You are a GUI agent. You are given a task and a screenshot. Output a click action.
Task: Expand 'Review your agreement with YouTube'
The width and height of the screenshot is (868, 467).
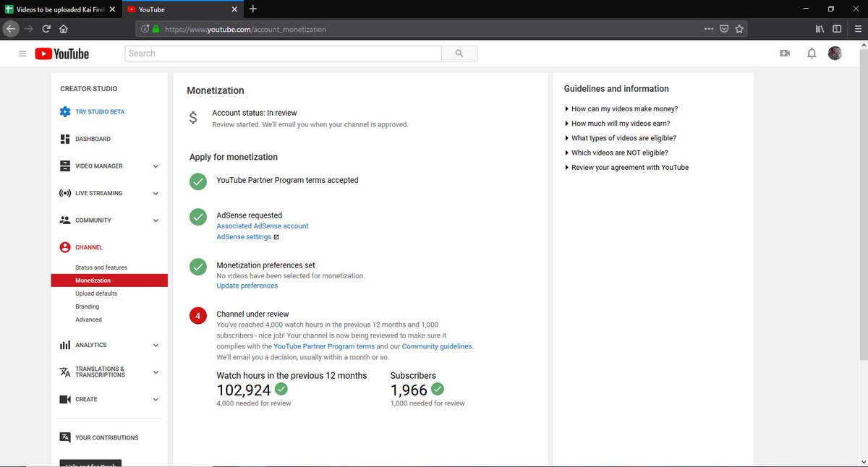click(626, 167)
